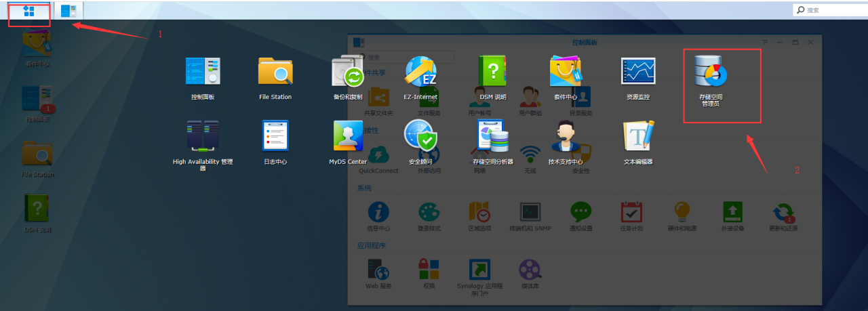Open File Station desktop shortcut

(38, 159)
